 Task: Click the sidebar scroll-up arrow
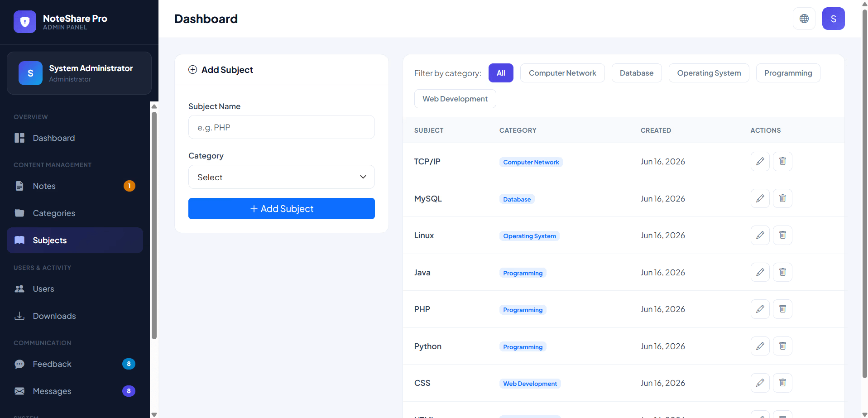pos(154,106)
